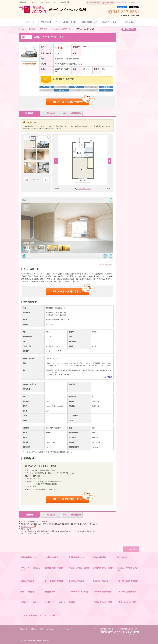Click the ページの先頭へ button
Screen dimensions: 158x644
[x=131, y=549]
